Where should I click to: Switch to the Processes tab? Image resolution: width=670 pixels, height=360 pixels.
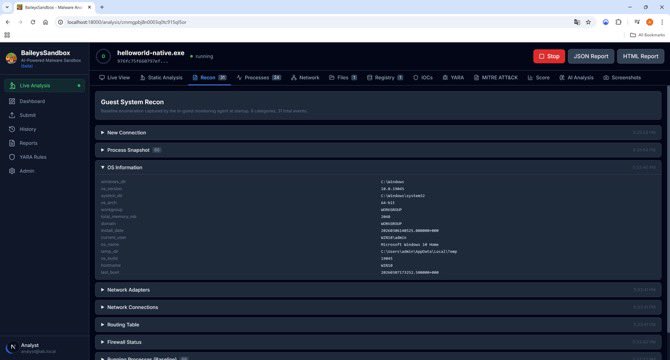(259, 78)
